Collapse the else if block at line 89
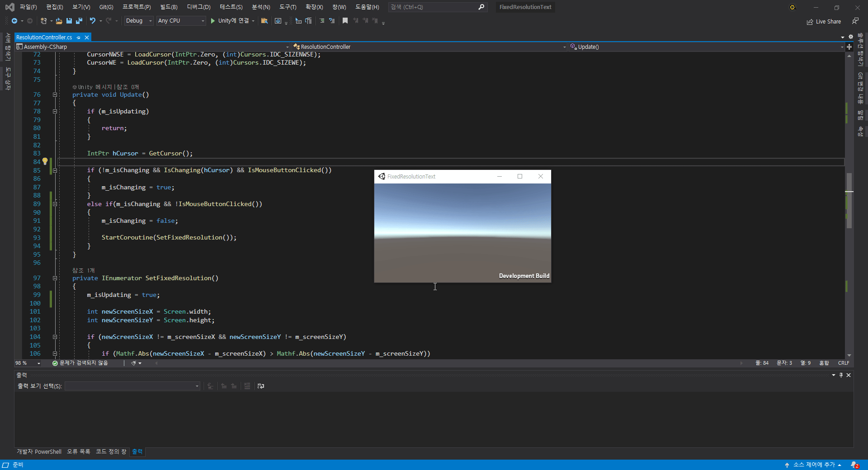868x470 pixels. click(55, 204)
